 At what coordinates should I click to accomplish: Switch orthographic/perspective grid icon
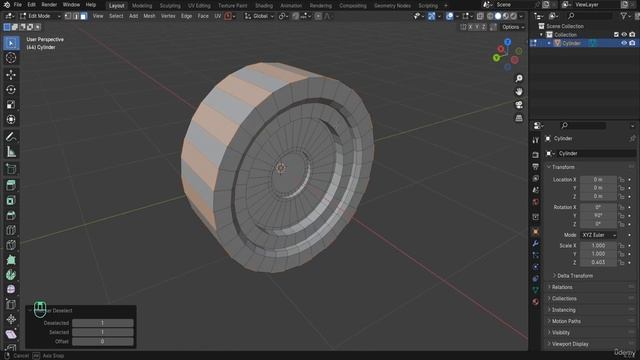click(519, 118)
